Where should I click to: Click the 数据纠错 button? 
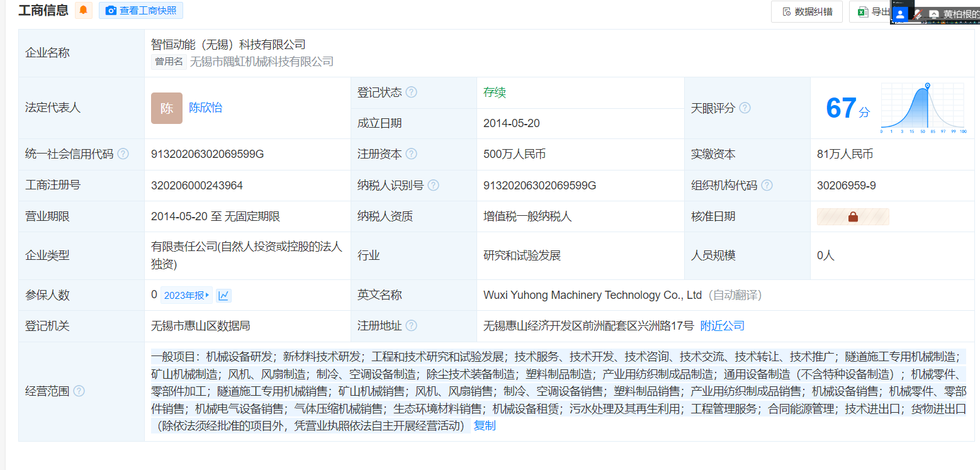pos(806,11)
